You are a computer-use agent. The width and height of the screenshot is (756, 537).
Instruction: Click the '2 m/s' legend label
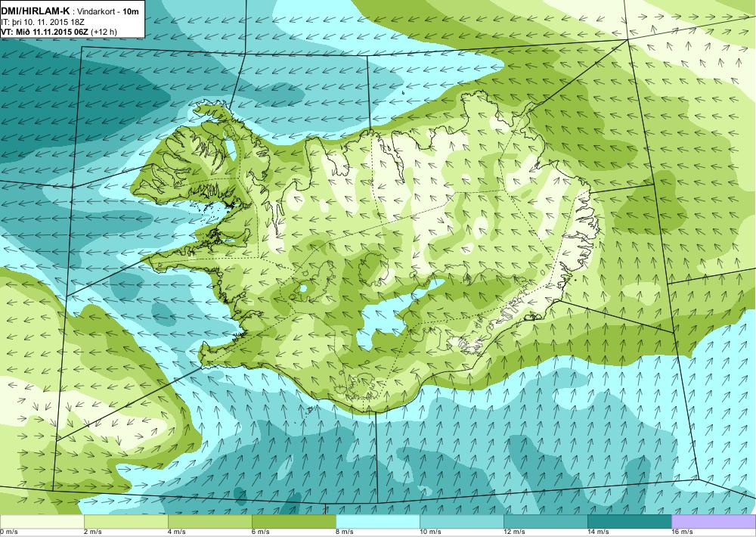[x=93, y=532]
